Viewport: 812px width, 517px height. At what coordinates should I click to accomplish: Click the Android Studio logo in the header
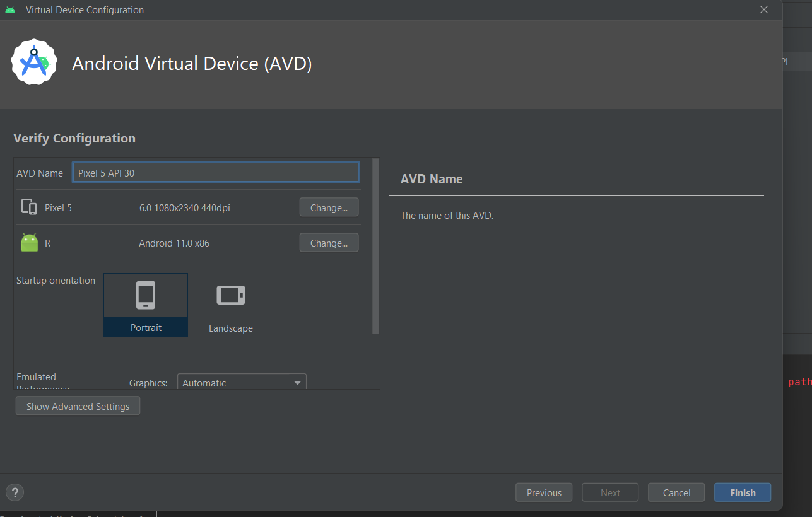tap(34, 62)
